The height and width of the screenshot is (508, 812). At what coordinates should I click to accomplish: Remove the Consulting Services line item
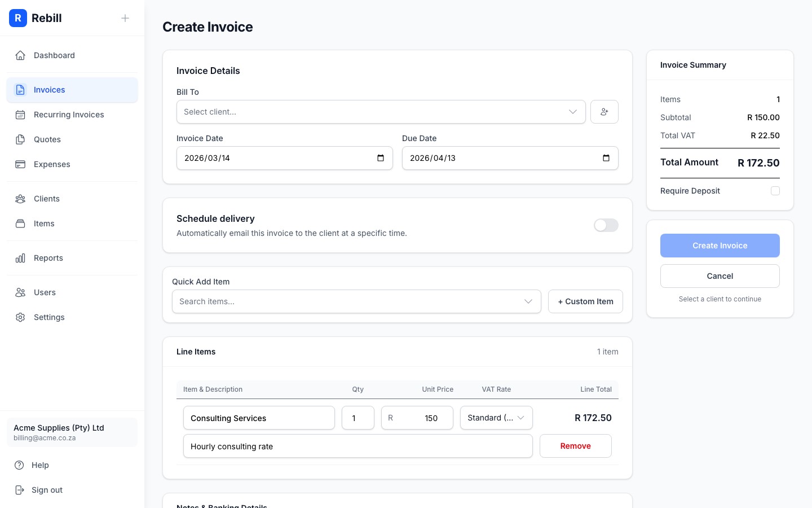[x=575, y=446]
